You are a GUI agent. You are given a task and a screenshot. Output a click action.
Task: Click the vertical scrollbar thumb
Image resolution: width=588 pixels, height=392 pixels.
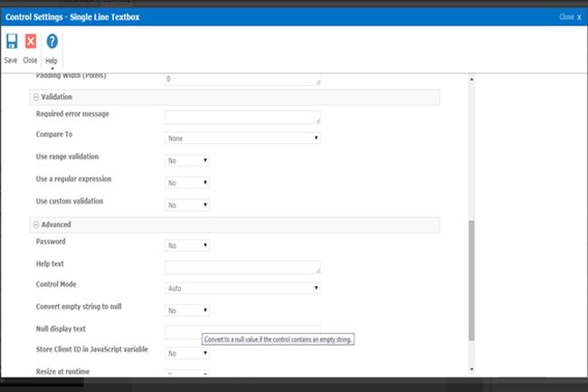[x=471, y=281]
